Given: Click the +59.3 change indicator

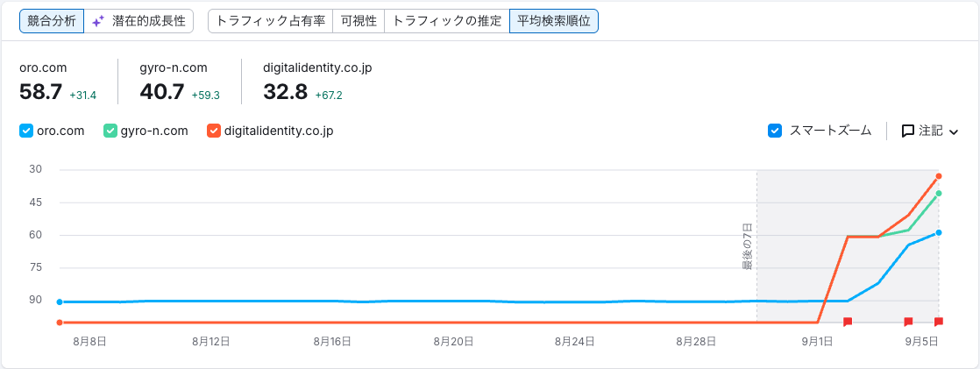Looking at the screenshot, I should [x=206, y=95].
